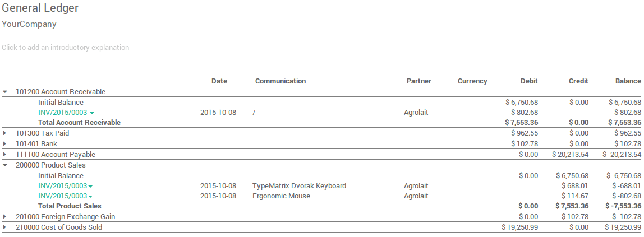Open dropdown caret for INV/2015/0003 under Account Receivable
The image size is (644, 237).
(x=92, y=113)
